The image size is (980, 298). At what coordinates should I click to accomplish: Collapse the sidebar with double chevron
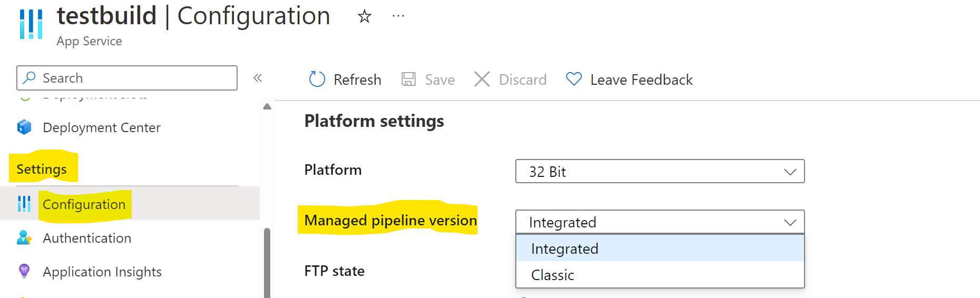[x=258, y=78]
